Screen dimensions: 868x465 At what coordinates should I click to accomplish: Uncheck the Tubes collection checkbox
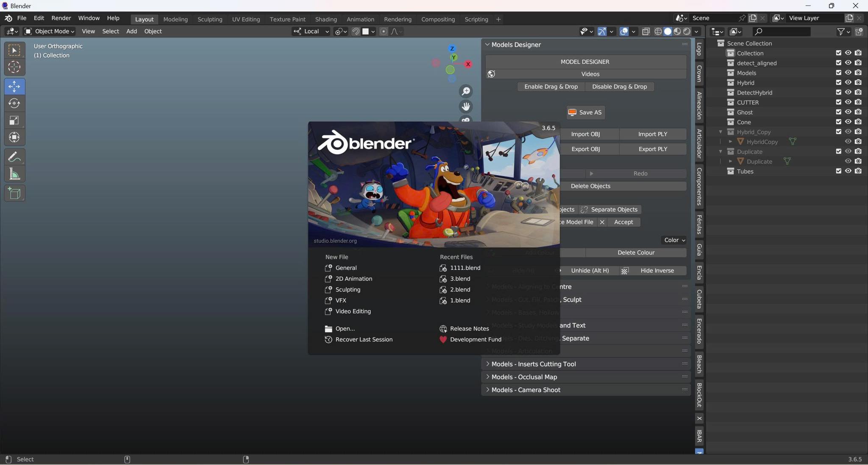pos(839,171)
